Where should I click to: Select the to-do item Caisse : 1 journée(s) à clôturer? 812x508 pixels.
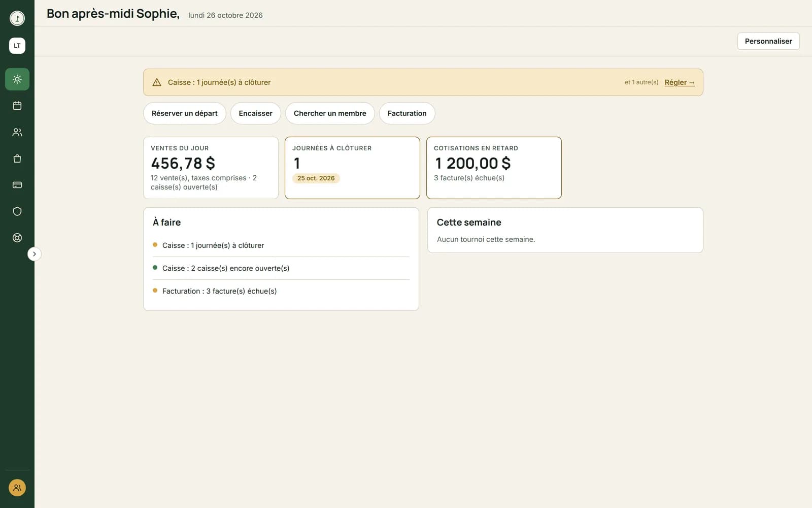(281, 245)
